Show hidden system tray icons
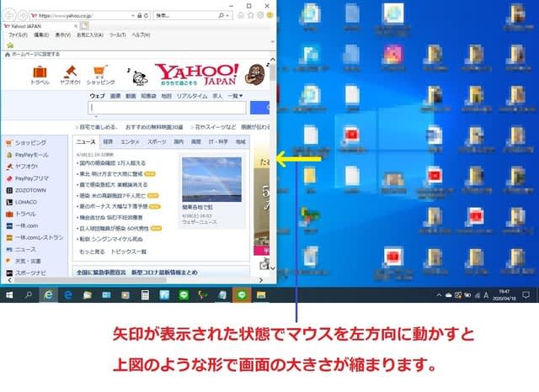 tap(437, 295)
